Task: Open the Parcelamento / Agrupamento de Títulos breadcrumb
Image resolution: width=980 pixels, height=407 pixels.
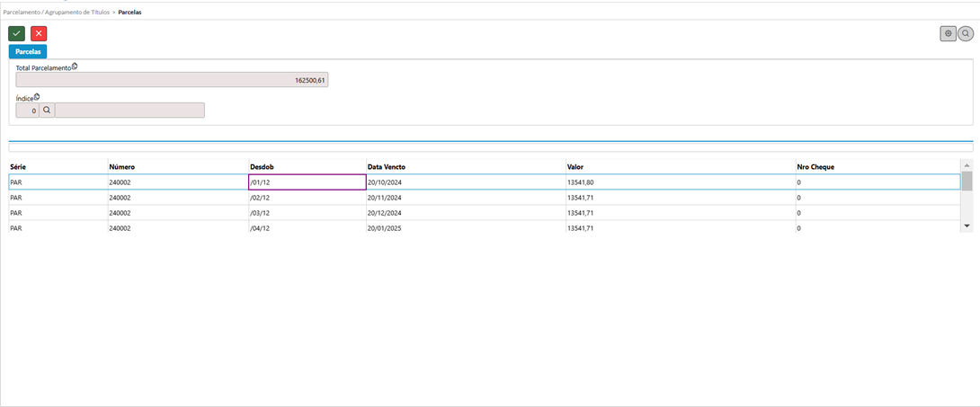Action: [57, 12]
